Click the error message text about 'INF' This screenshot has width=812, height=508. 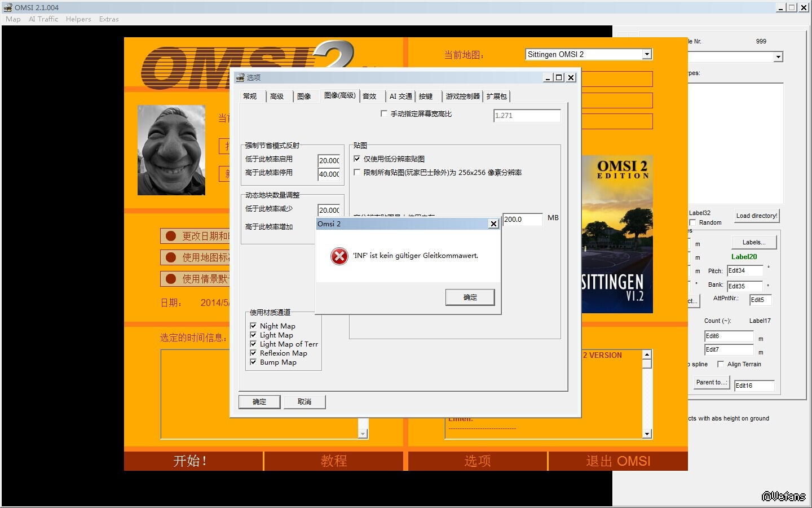click(x=416, y=256)
